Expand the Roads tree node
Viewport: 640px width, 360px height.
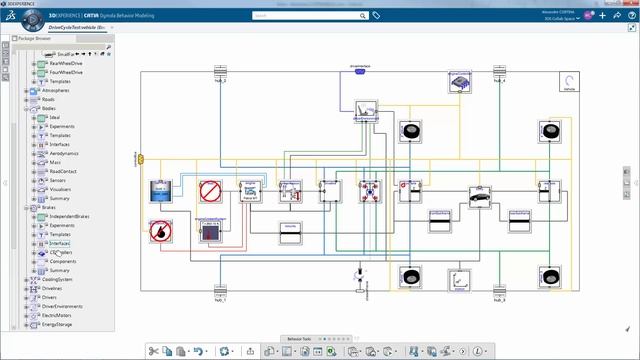27,100
